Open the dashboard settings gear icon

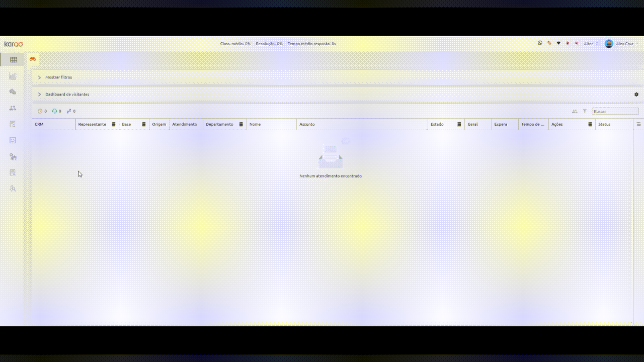pos(636,95)
